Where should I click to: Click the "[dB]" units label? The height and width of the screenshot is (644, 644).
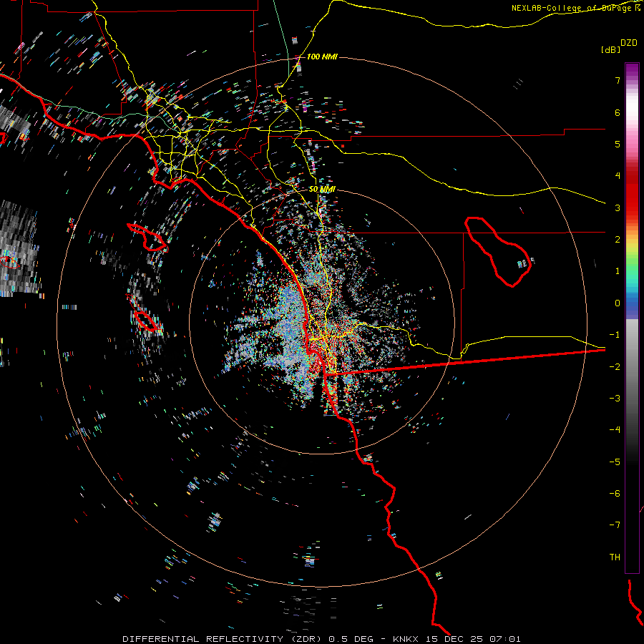[610, 49]
